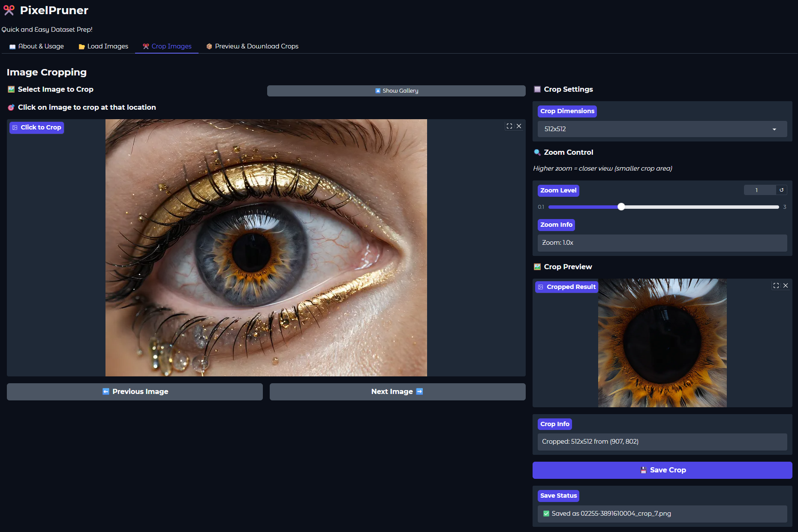Click the Zoom Level slider handle

[x=621, y=207]
